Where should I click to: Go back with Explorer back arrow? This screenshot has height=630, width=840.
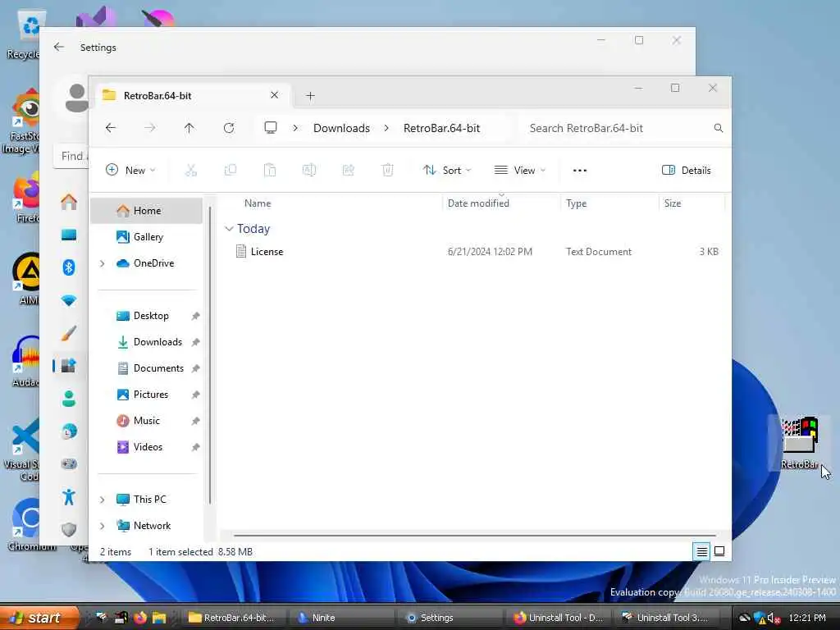pyautogui.click(x=111, y=128)
